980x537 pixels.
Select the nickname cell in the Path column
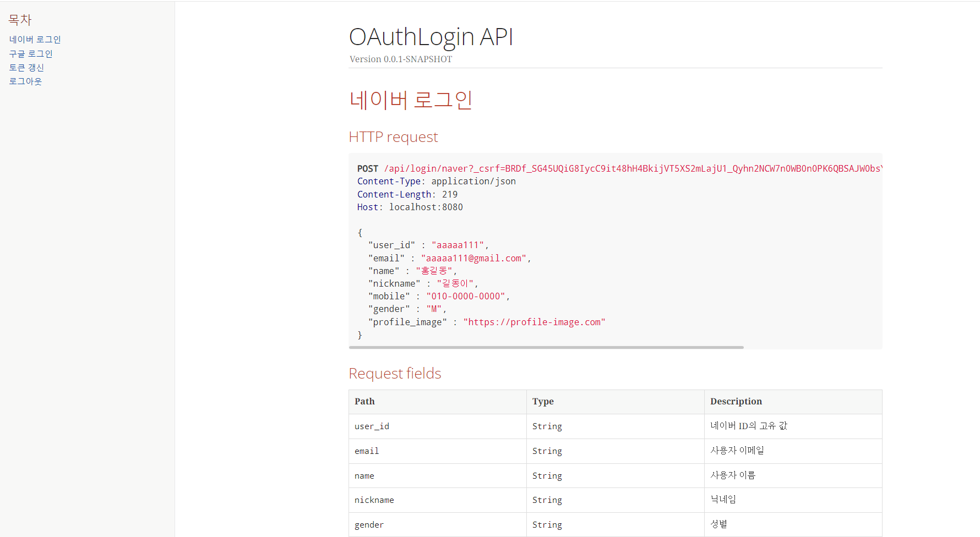pos(438,500)
